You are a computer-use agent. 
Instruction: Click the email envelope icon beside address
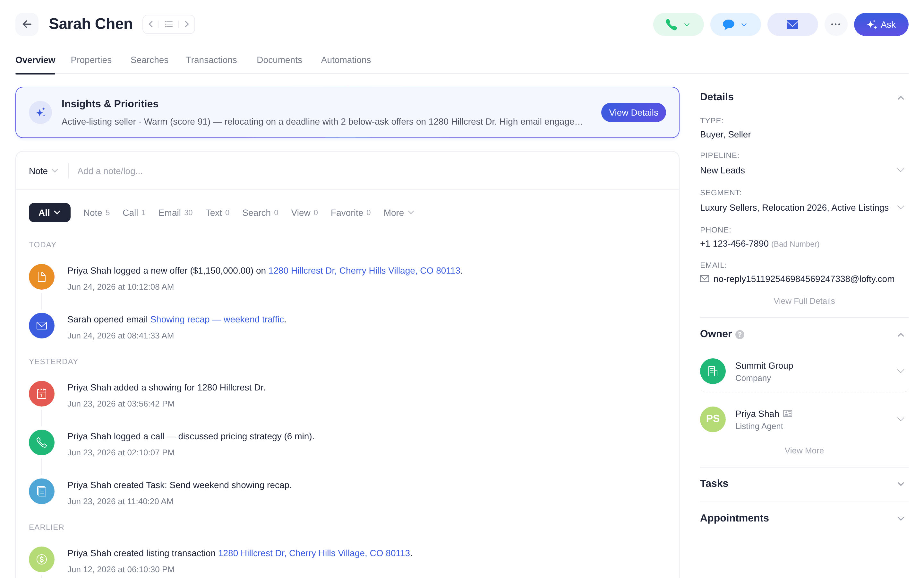705,279
